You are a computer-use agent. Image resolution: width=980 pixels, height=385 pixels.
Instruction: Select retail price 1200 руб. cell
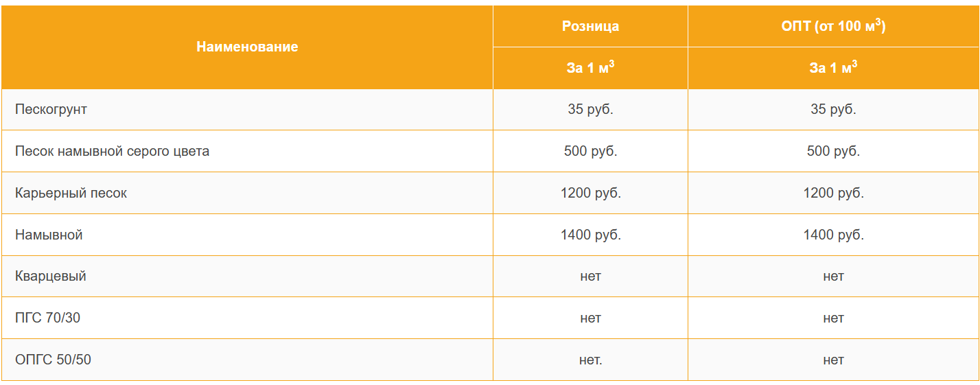[x=590, y=193]
